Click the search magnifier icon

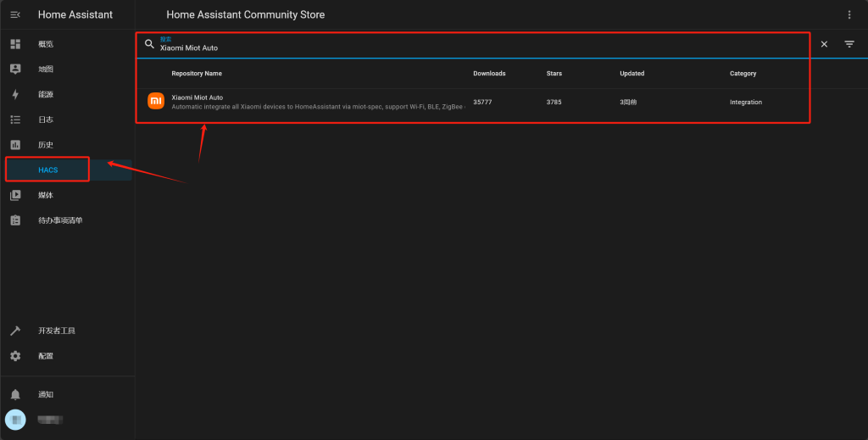149,44
